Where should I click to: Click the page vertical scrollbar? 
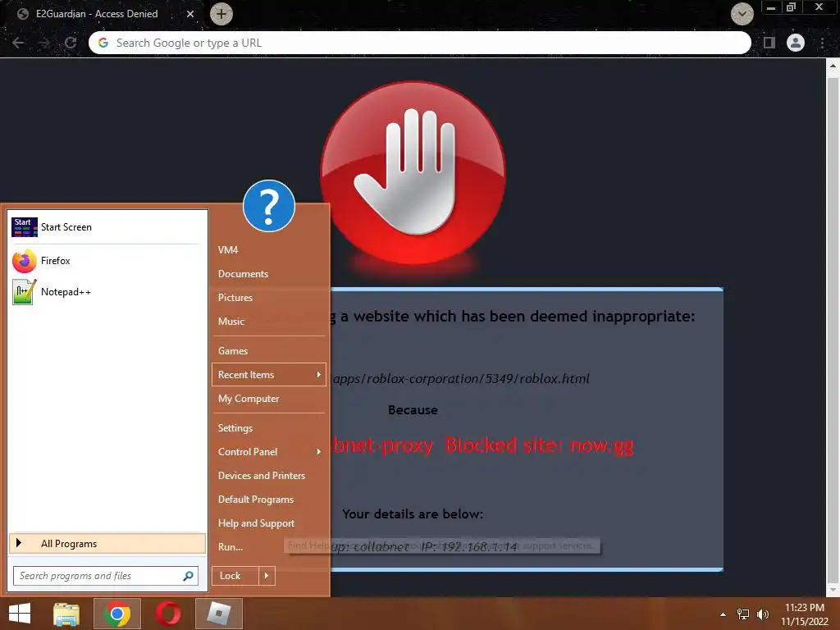(833, 328)
